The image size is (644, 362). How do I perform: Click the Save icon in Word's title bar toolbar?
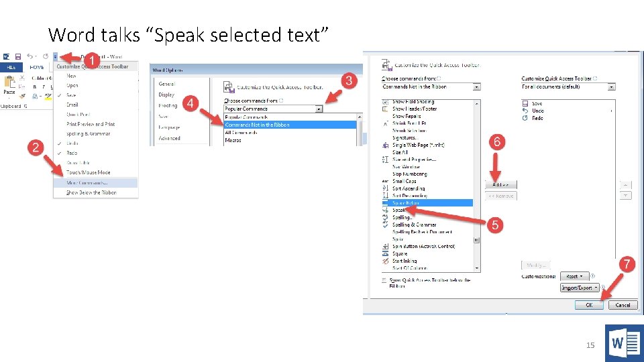[x=17, y=56]
